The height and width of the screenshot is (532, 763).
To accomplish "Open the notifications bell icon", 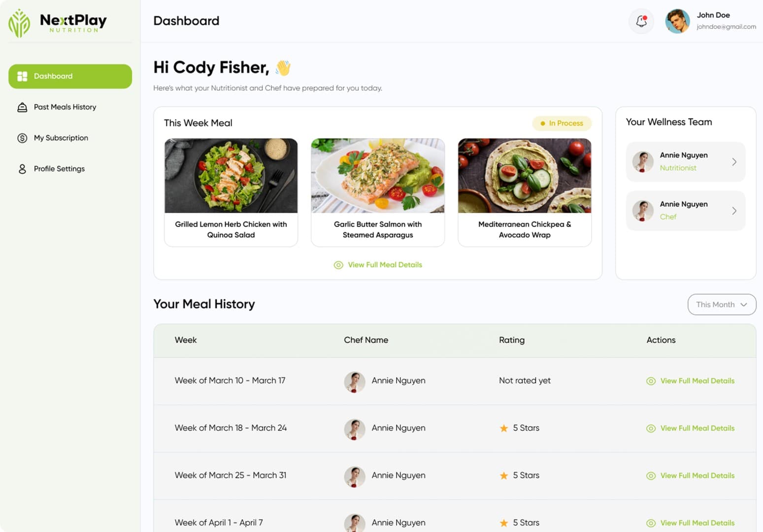I will click(641, 21).
